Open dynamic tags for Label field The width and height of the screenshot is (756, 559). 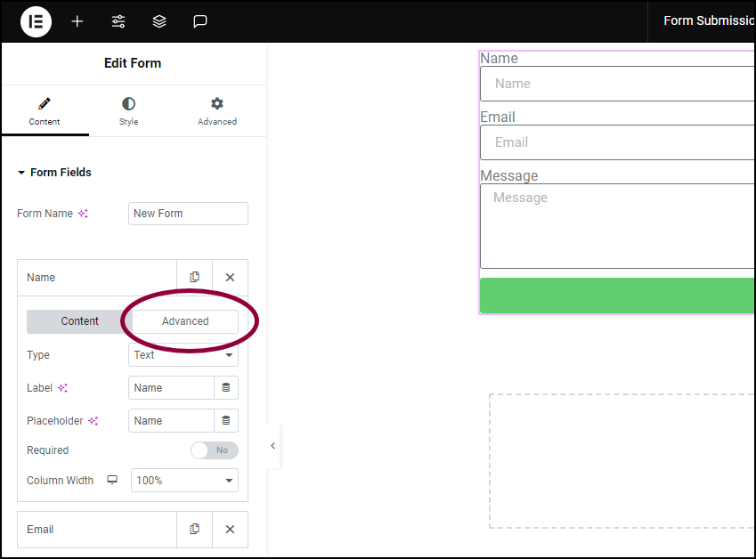(x=226, y=387)
